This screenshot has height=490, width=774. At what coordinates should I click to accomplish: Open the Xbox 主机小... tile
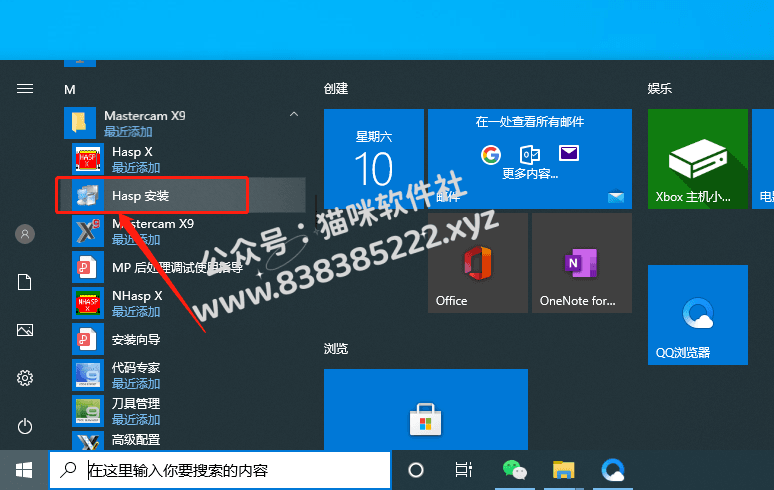click(x=697, y=159)
